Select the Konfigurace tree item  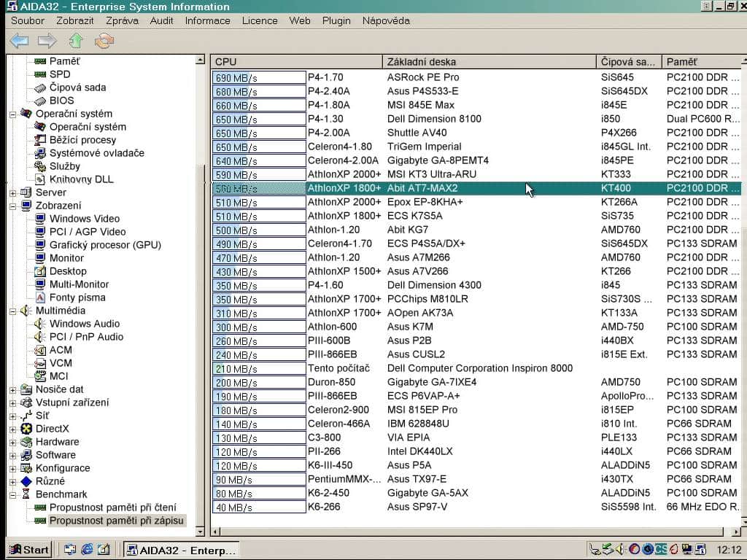click(x=63, y=468)
